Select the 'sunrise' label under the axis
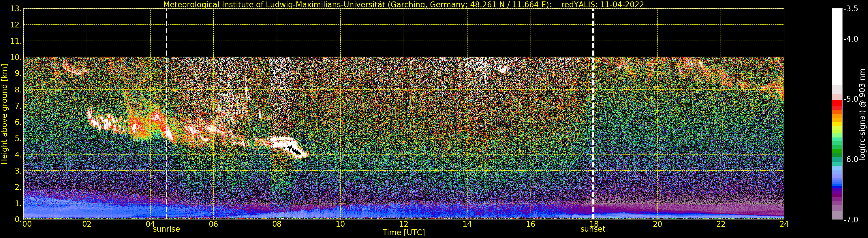 click(166, 229)
